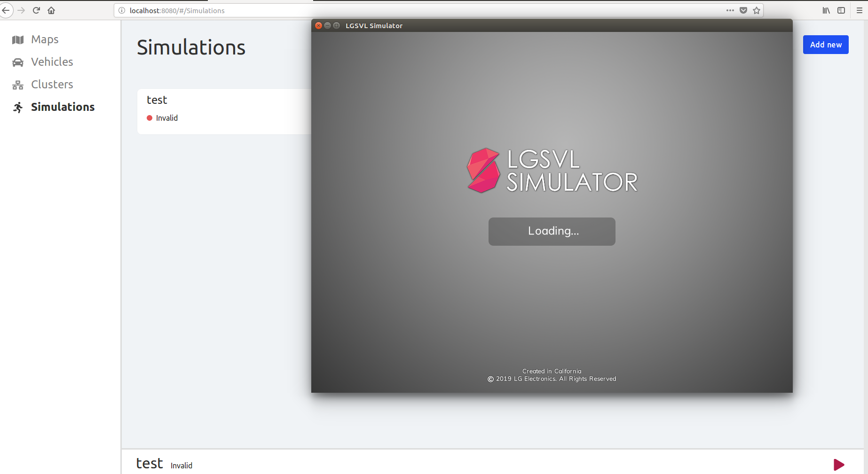Screen dimensions: 868x474
Task: Bookmark the page using the star icon
Action: (x=757, y=10)
